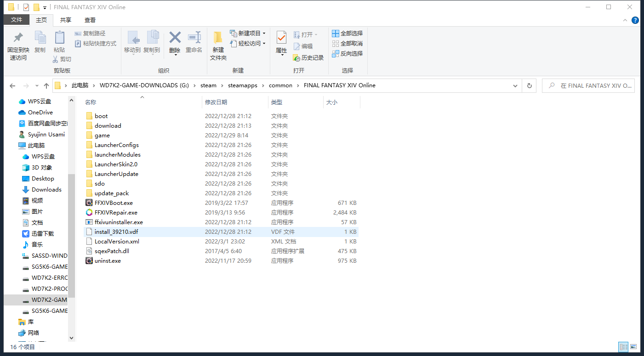This screenshot has height=356, width=644.
Task: Invert the selection with 反向选择
Action: [x=348, y=53]
